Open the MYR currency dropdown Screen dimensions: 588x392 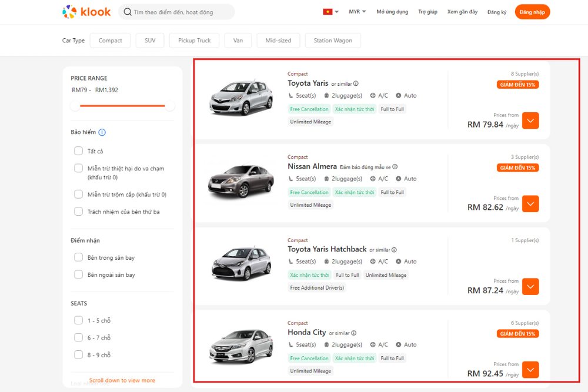[357, 12]
